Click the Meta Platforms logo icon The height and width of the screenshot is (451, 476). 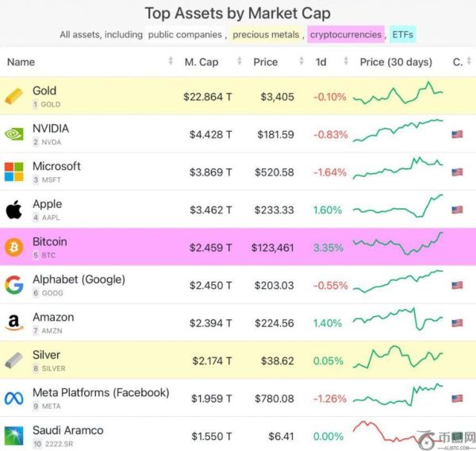pos(14,399)
